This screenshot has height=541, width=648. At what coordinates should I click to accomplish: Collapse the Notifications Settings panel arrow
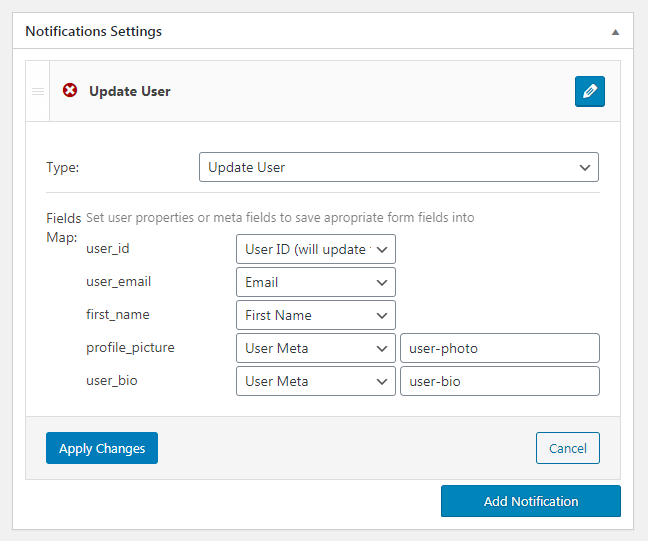615,32
